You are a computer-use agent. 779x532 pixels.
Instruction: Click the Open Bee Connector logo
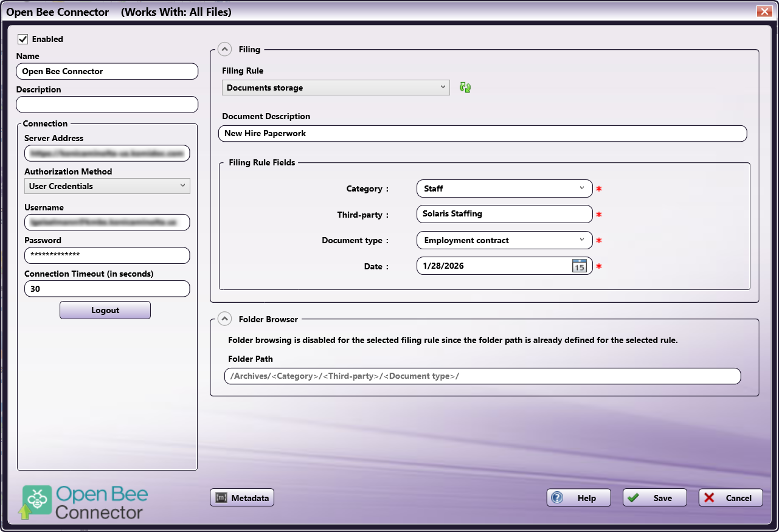tap(85, 502)
